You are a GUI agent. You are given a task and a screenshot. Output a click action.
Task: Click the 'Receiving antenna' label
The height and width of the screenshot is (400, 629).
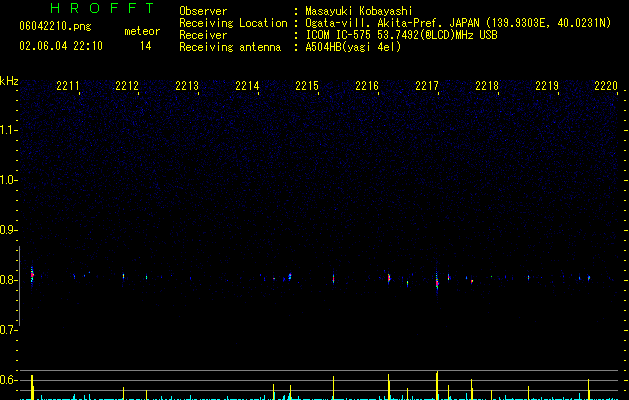click(230, 47)
